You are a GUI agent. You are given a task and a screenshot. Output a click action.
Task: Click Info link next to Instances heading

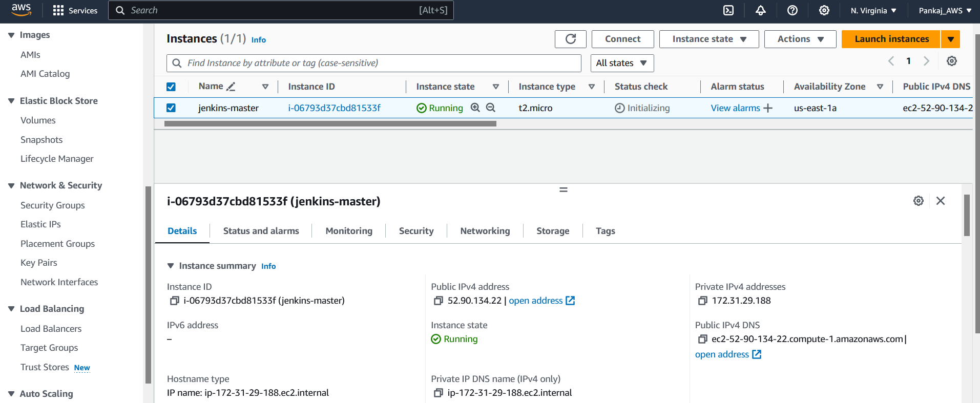258,40
